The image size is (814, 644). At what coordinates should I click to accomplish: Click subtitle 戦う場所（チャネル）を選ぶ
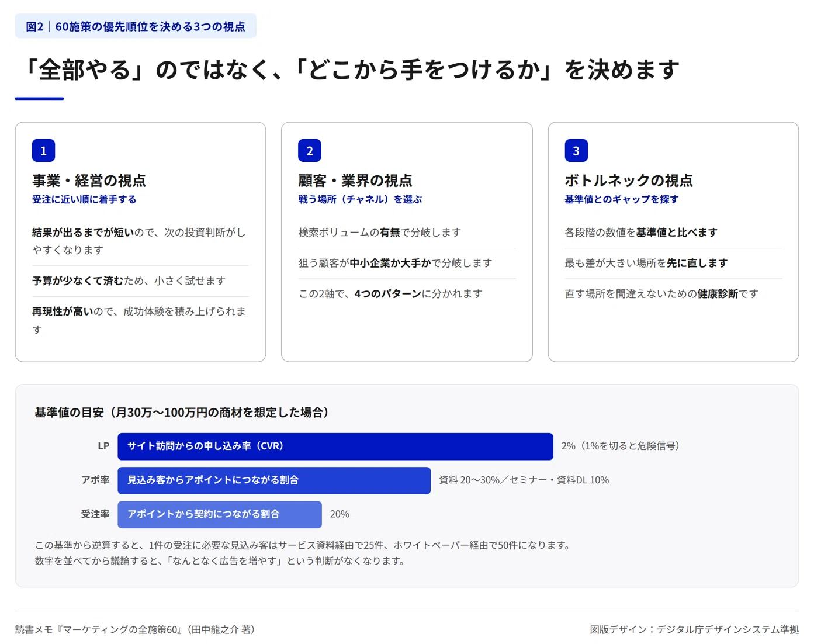coord(360,199)
